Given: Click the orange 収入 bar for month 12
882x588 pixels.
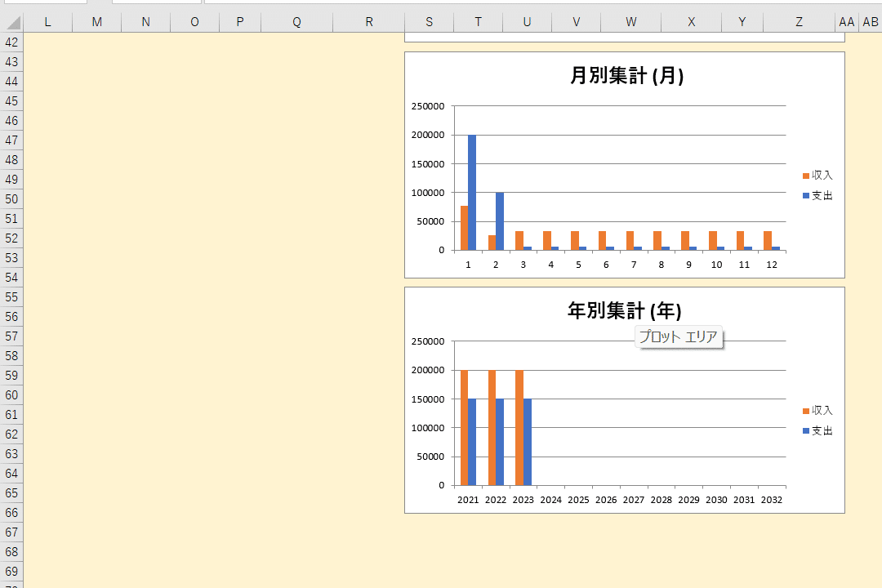Looking at the screenshot, I should click(x=768, y=240).
